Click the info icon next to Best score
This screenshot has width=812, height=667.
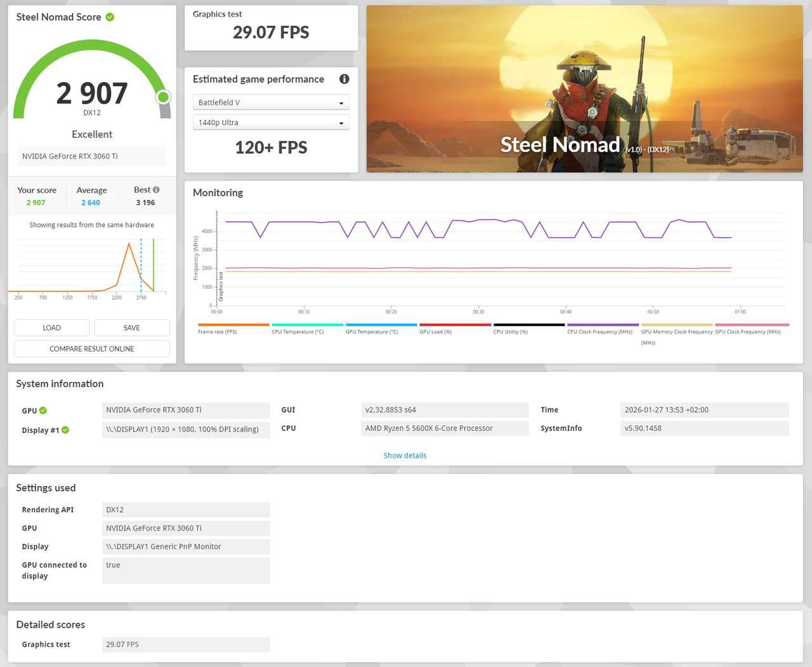click(x=157, y=188)
